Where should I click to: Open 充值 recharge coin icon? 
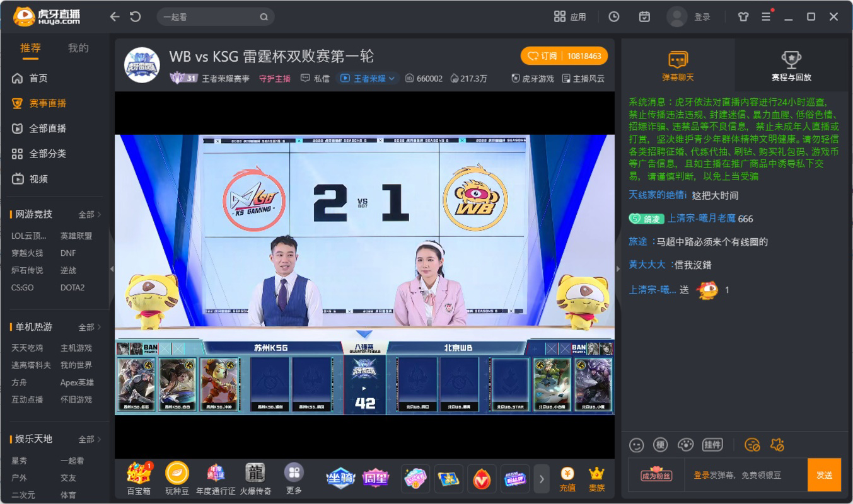tap(567, 479)
